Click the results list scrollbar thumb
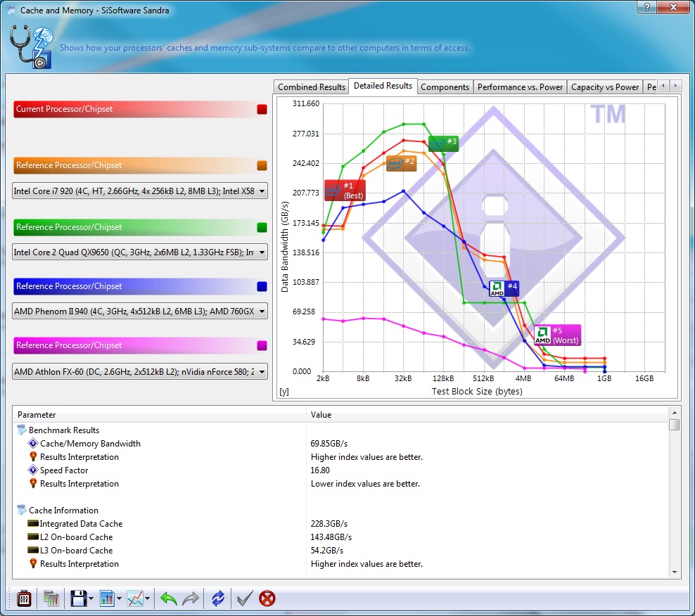 674,425
